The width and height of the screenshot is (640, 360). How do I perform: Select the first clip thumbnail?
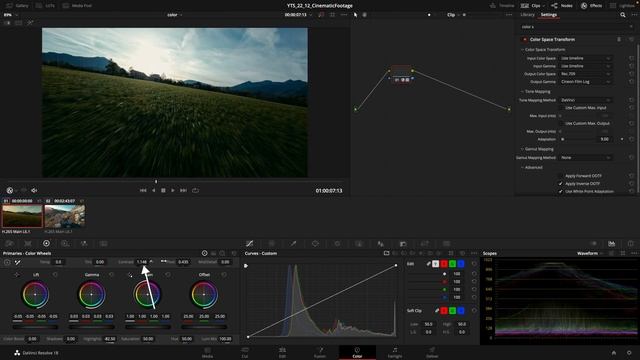click(x=22, y=216)
